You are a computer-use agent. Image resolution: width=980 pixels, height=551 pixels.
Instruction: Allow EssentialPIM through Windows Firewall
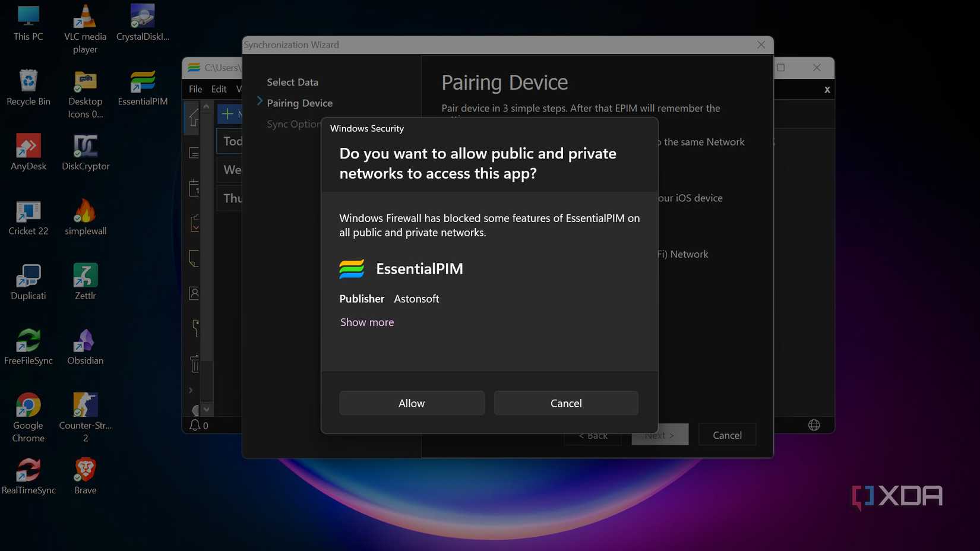(412, 403)
